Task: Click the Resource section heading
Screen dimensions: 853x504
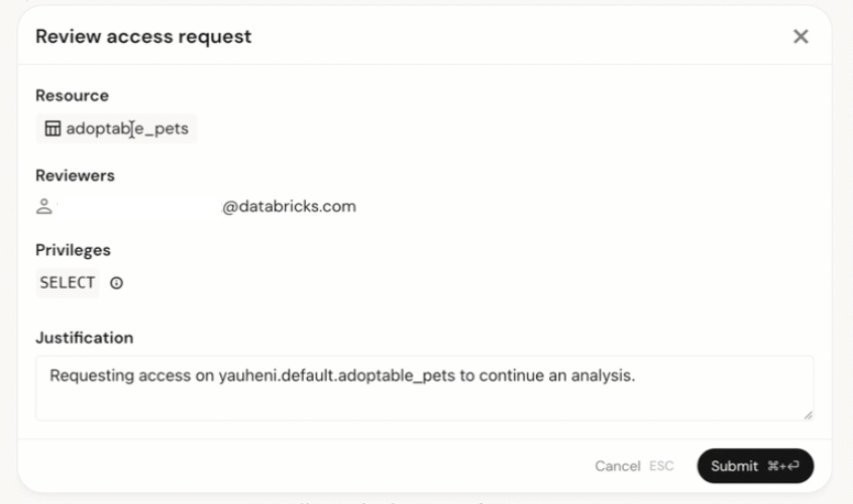Action: click(x=72, y=96)
